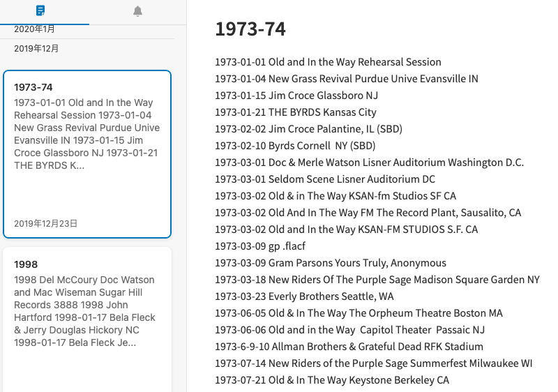Open the notes tab icon
The width and height of the screenshot is (558, 392).
click(40, 10)
